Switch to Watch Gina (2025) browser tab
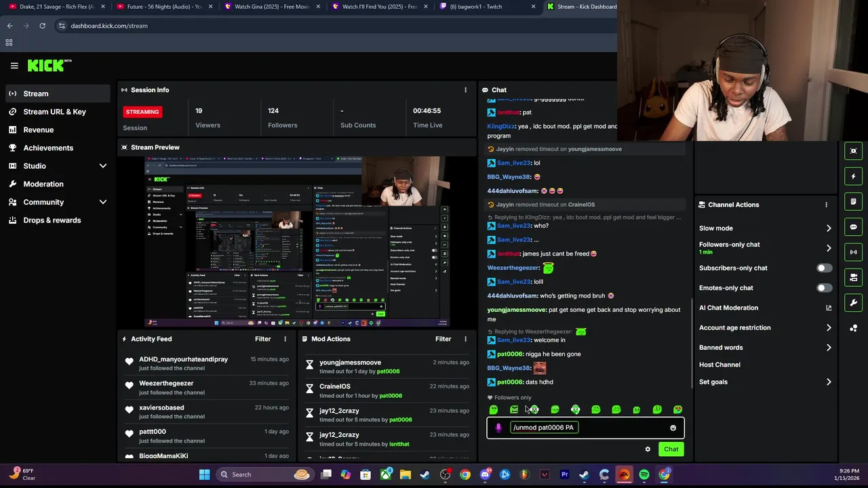 271,7
